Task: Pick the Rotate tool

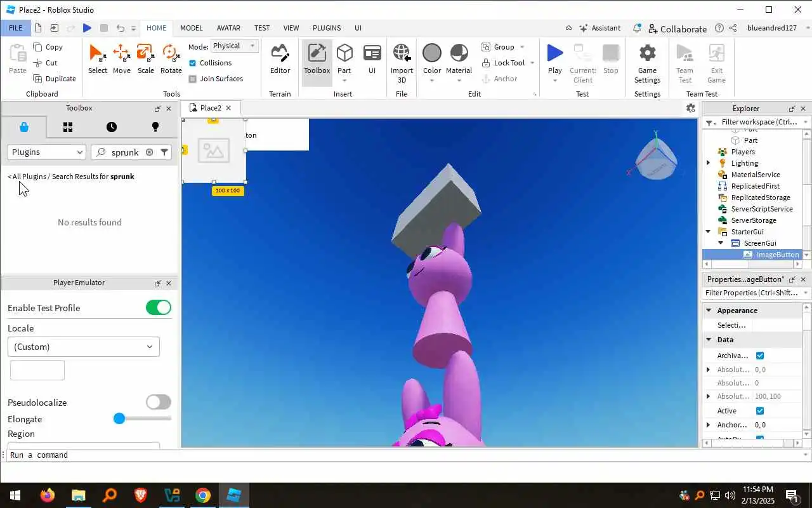Action: click(x=171, y=60)
